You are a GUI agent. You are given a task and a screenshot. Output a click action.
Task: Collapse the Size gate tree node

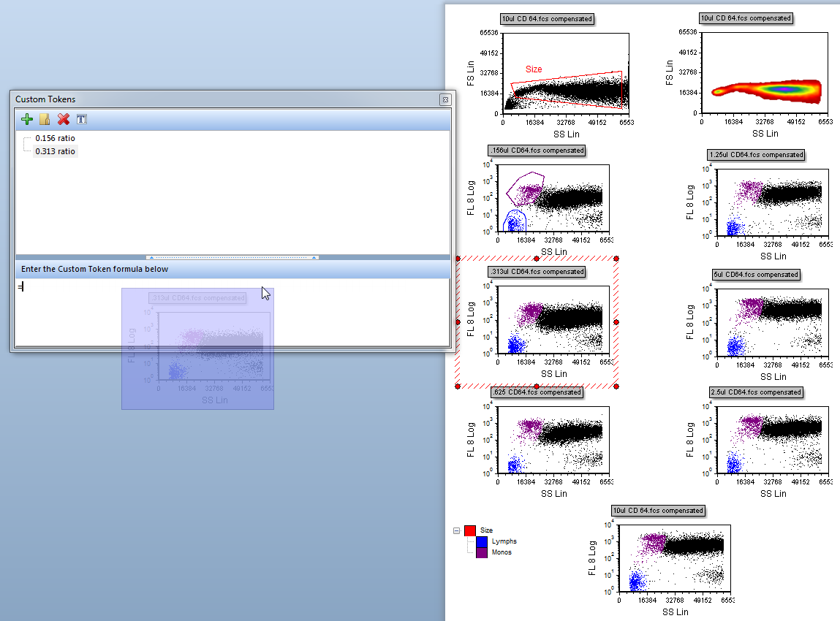click(457, 530)
